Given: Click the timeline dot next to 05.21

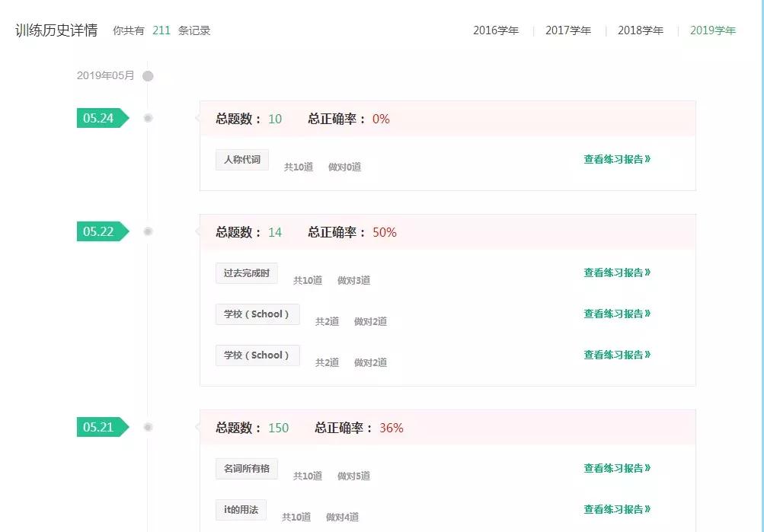Looking at the screenshot, I should pos(148,427).
